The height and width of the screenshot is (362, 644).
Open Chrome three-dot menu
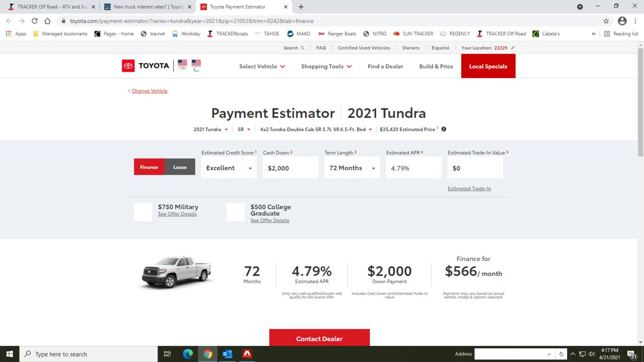click(636, 21)
